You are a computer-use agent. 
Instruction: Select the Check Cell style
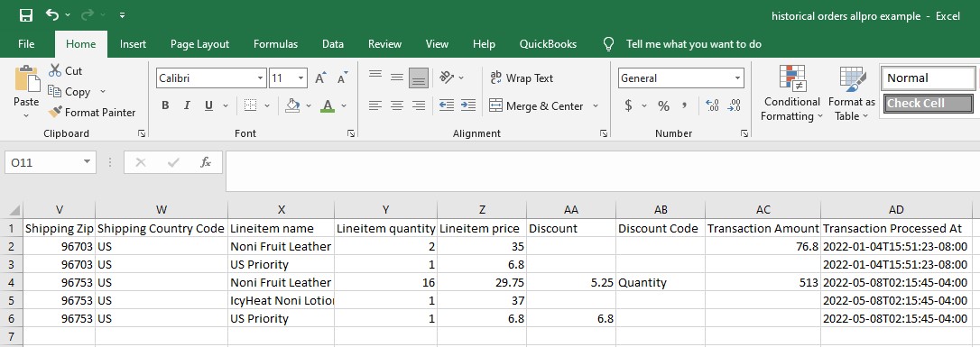[929, 104]
